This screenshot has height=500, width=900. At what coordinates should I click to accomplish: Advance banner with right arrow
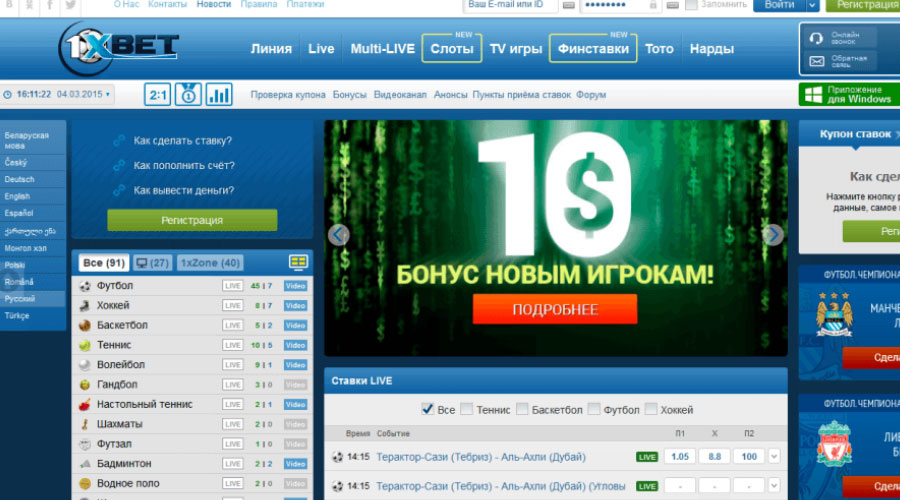pos(772,235)
